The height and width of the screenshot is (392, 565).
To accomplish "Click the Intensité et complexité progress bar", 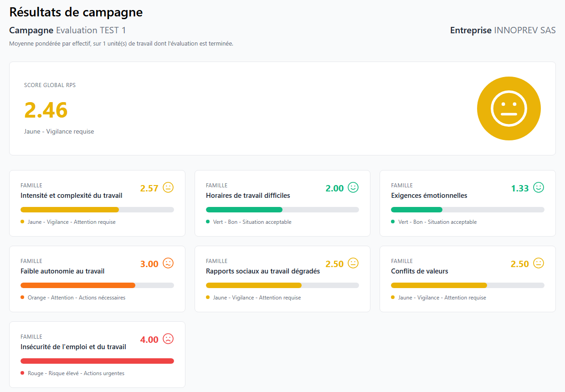I will pos(97,210).
